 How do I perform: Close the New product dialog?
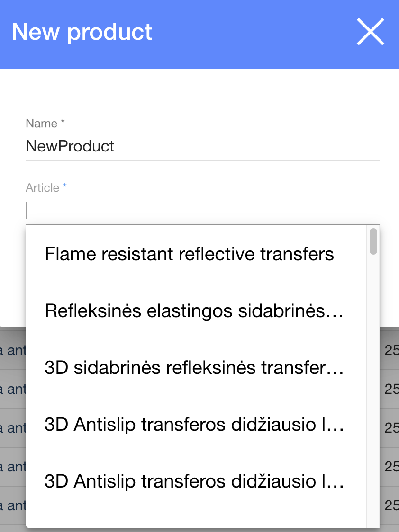(x=370, y=32)
